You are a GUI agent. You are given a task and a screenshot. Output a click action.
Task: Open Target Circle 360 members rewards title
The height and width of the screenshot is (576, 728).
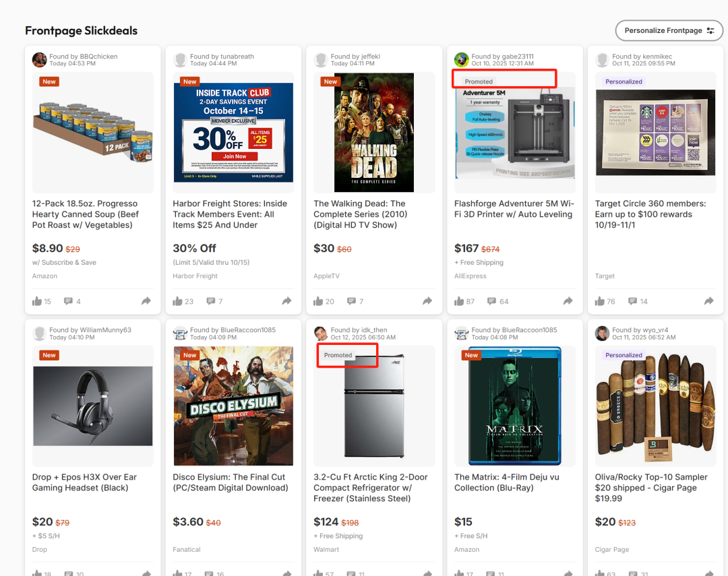pos(650,214)
